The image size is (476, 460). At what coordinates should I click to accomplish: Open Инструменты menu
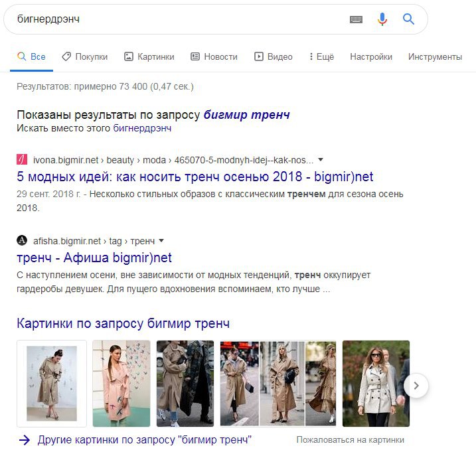435,56
